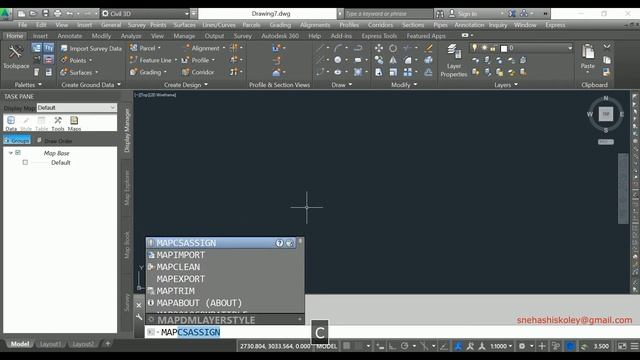640x360 pixels.
Task: Click the Plot printer icon
Action: pos(57,13)
